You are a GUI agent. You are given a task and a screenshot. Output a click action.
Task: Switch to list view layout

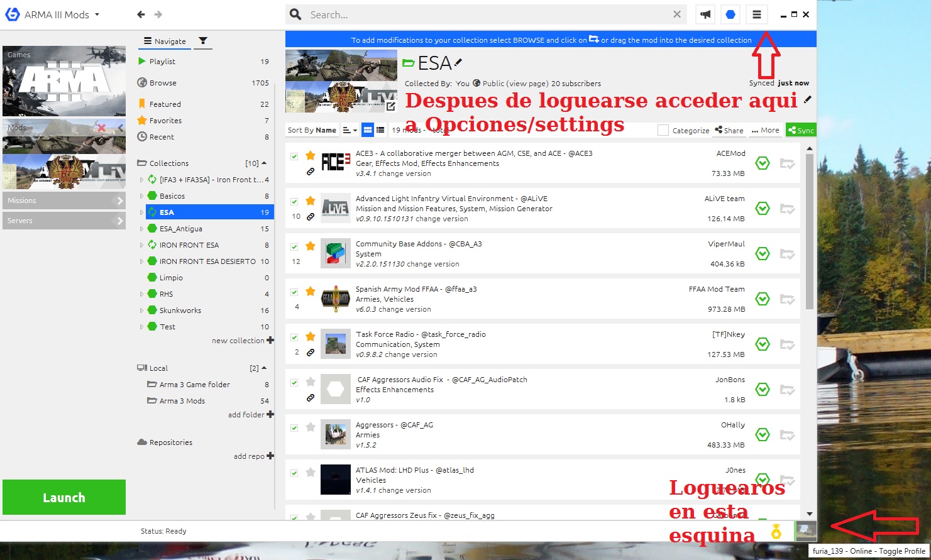380,130
